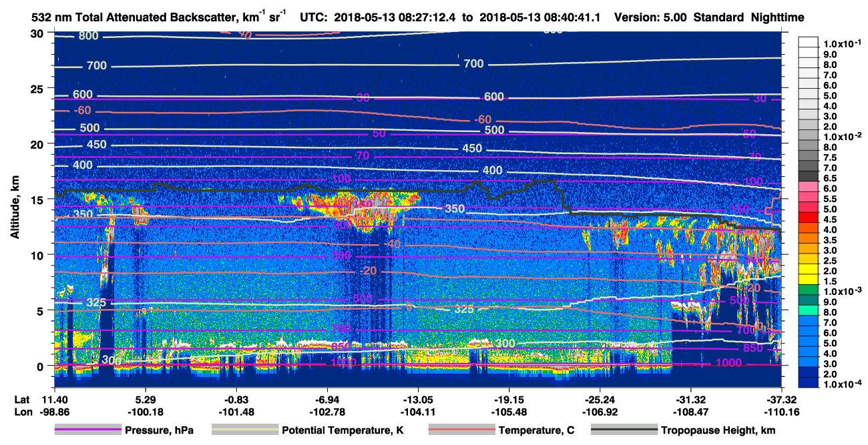Click the latitude value '-31.32'

690,400
